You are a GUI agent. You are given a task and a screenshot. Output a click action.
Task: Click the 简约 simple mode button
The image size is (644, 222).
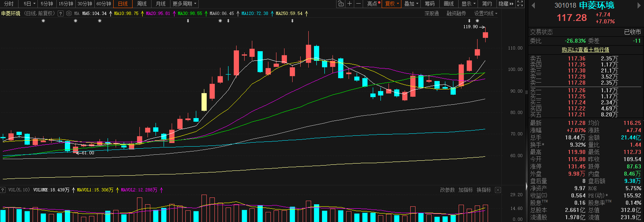click(x=487, y=4)
